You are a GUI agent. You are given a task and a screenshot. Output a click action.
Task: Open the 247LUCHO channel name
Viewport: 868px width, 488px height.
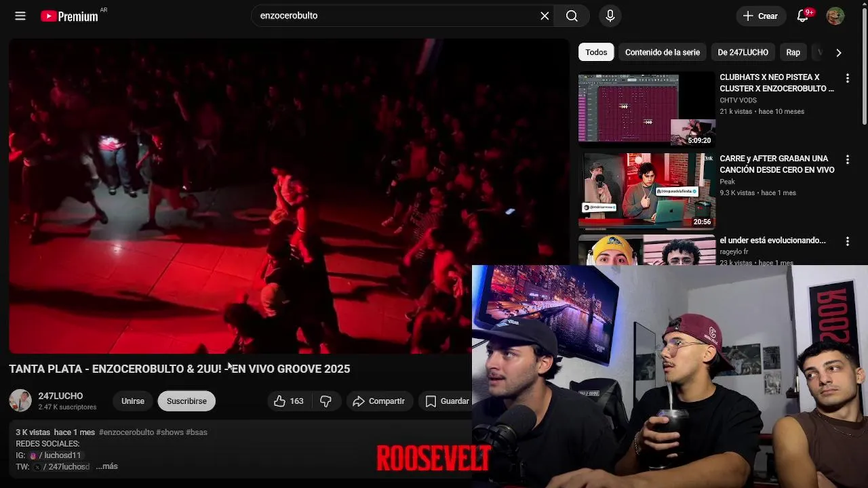(x=60, y=396)
